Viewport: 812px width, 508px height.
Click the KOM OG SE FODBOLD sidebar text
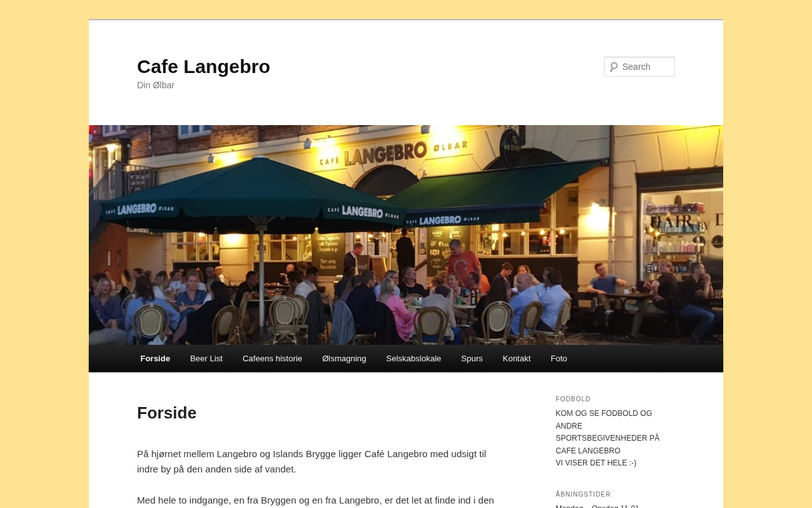pos(608,432)
